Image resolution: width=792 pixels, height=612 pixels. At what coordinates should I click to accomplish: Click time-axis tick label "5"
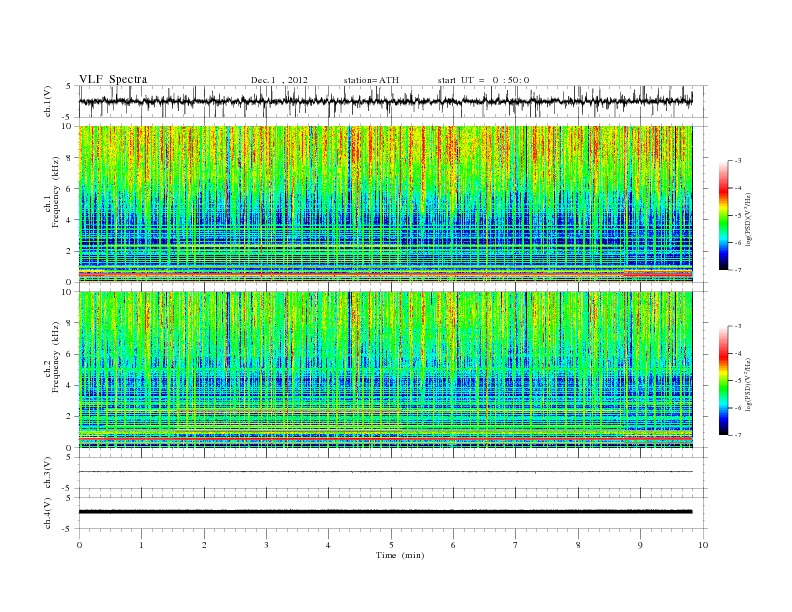[x=391, y=545]
